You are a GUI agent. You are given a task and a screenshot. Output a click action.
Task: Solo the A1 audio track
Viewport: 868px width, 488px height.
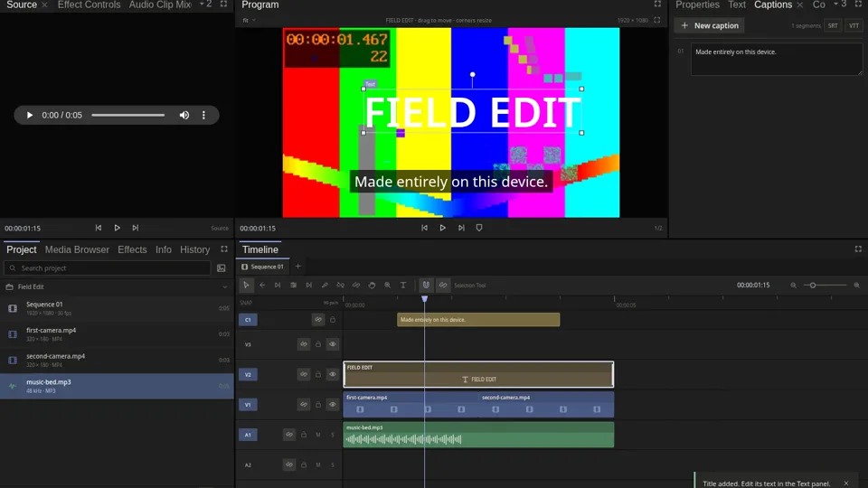point(333,435)
